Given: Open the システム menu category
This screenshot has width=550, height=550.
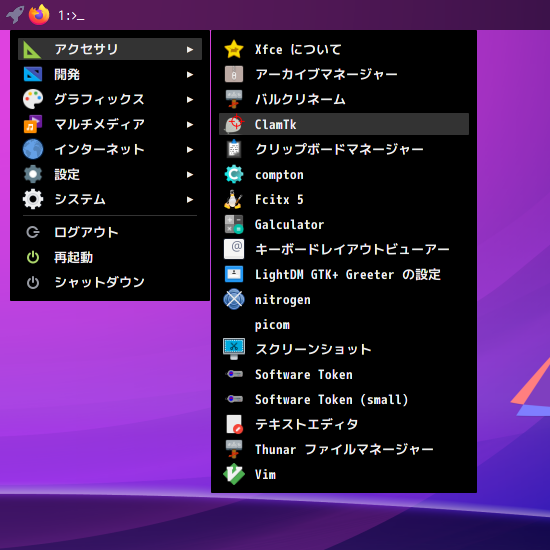Looking at the screenshot, I should 110,199.
